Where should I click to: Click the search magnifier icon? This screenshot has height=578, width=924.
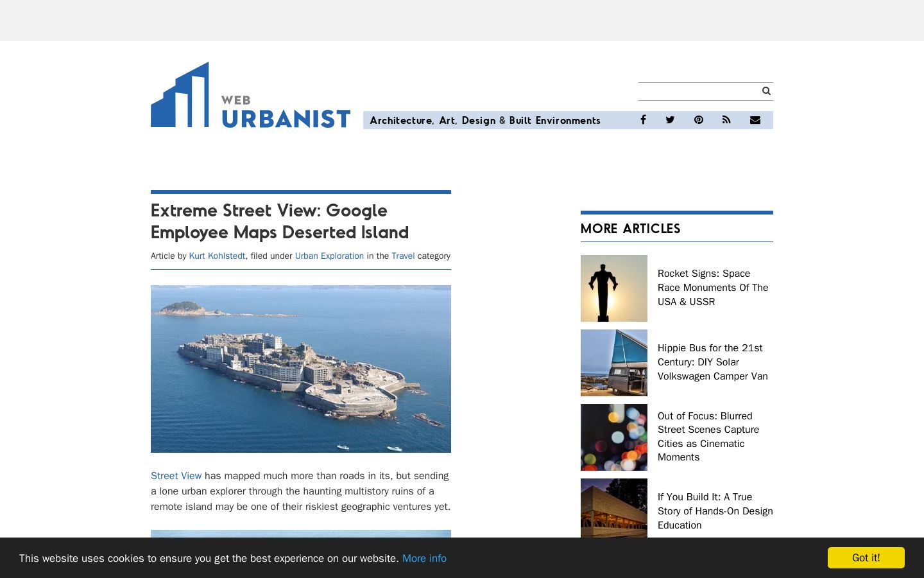(x=766, y=91)
